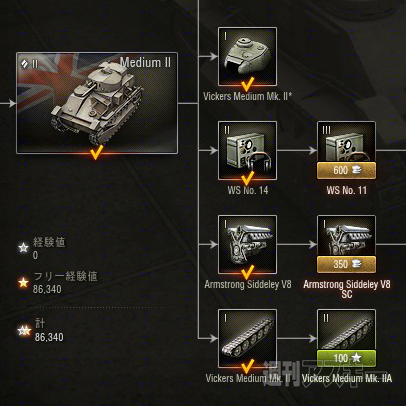Image resolution: width=406 pixels, height=406 pixels.
Task: Research Mk. IIA tracks for 100 XP
Action: click(x=346, y=358)
